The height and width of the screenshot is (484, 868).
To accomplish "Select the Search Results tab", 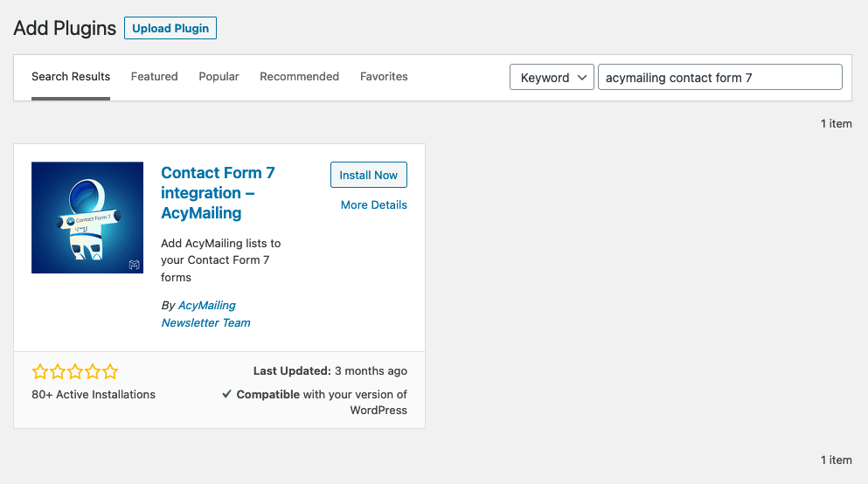I will pyautogui.click(x=71, y=76).
